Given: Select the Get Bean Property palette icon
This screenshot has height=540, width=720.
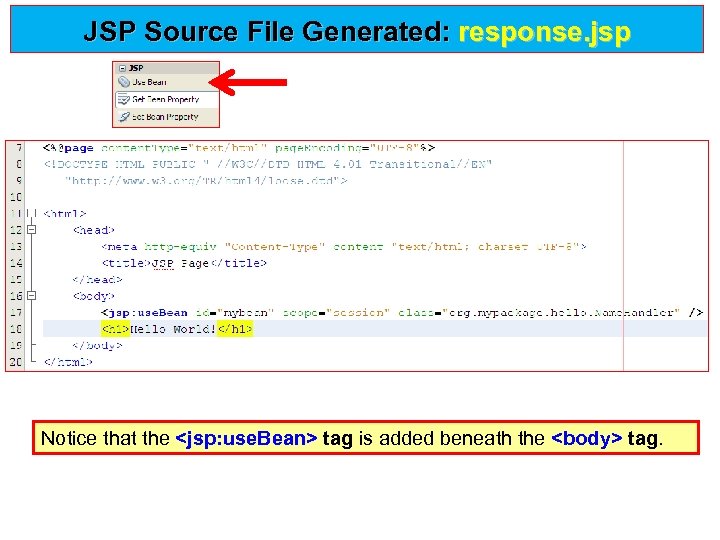Looking at the screenshot, I should click(x=124, y=99).
